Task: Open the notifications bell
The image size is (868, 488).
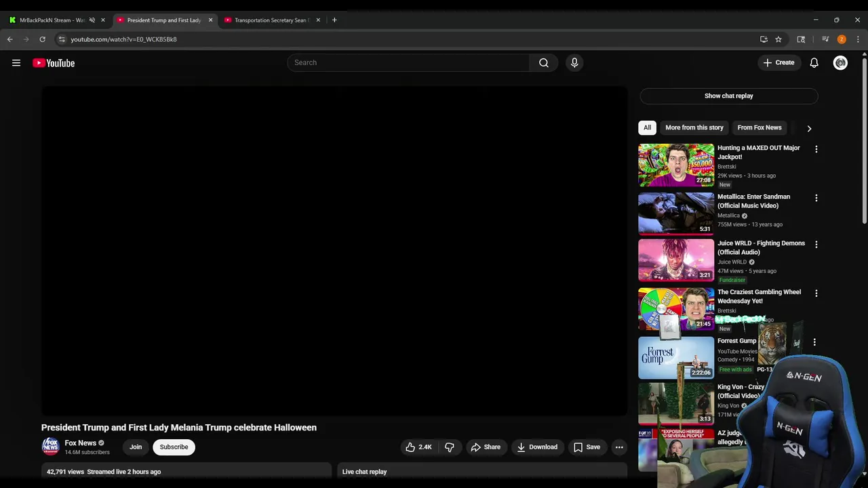Action: (814, 63)
